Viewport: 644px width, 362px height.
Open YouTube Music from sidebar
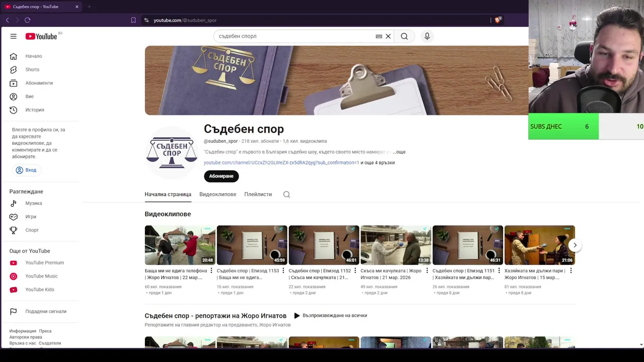coord(40,276)
